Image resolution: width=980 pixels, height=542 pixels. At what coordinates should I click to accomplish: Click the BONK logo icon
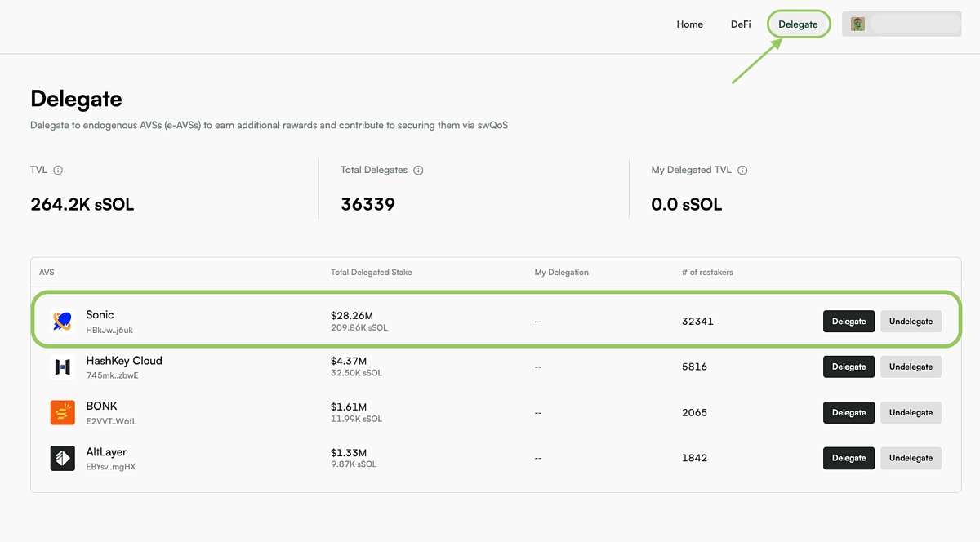click(62, 413)
